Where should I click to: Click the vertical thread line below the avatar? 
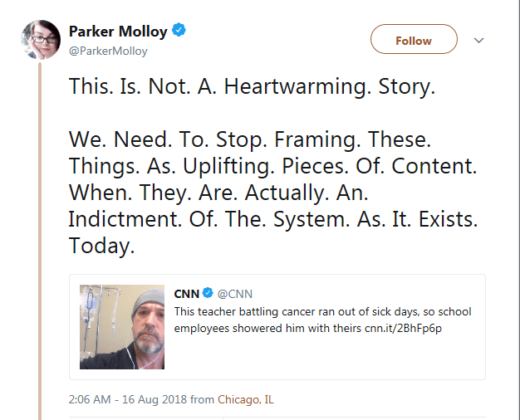pos(40,249)
